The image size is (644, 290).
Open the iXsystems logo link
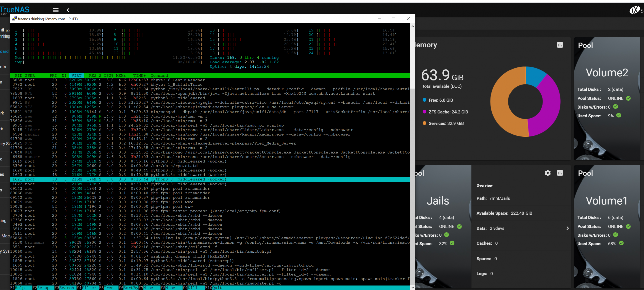(636, 10)
